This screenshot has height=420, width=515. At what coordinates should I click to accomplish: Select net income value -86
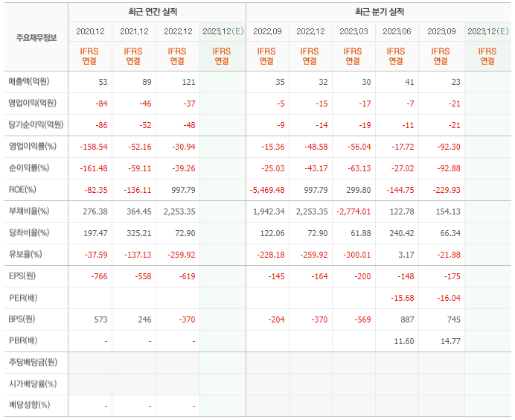point(101,125)
